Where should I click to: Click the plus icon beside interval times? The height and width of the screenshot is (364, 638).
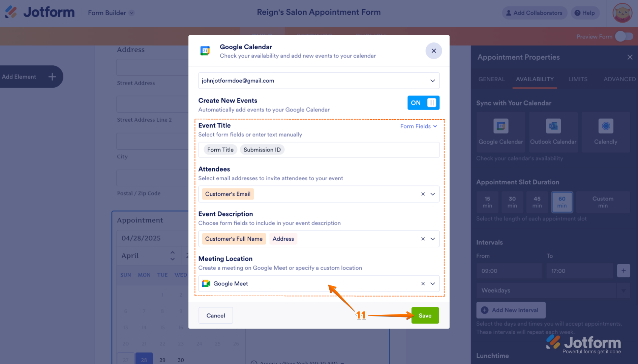[x=623, y=271]
